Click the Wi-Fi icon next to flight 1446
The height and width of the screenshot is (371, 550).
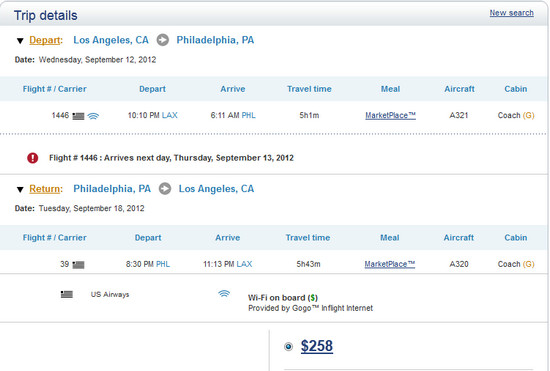pos(93,116)
